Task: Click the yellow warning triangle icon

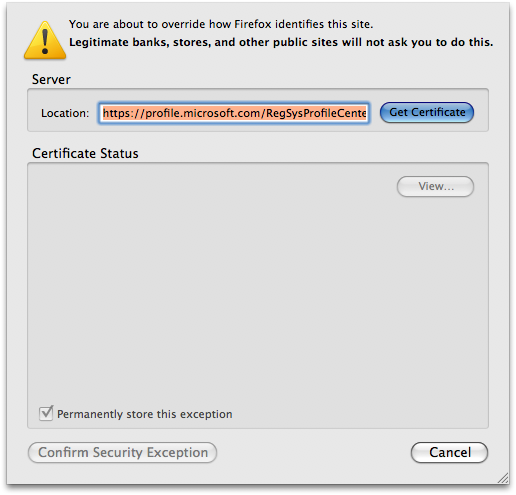Action: [x=45, y=41]
